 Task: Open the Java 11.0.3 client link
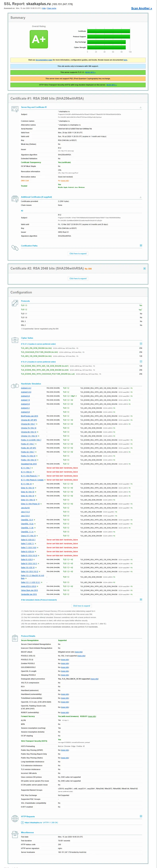pyautogui.click(x=25, y=512)
